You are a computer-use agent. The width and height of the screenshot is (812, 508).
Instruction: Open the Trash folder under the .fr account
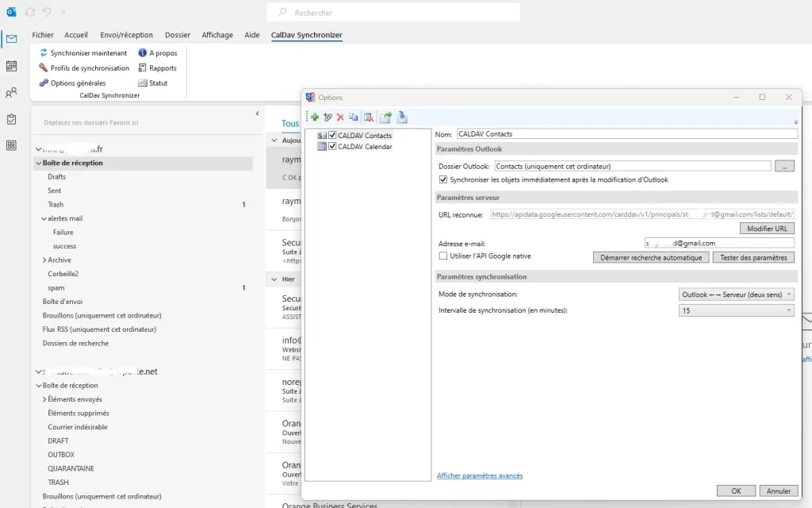[56, 204]
